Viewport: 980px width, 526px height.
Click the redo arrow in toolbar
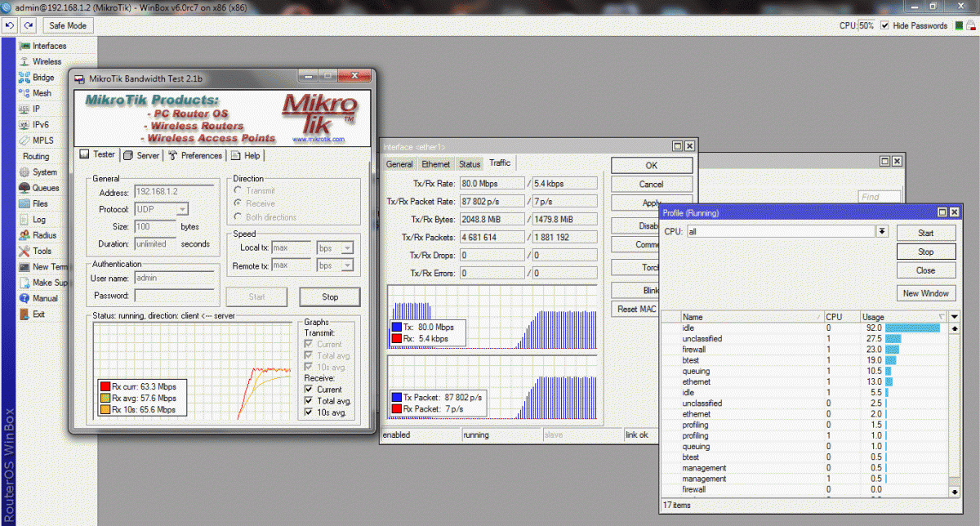(x=29, y=25)
